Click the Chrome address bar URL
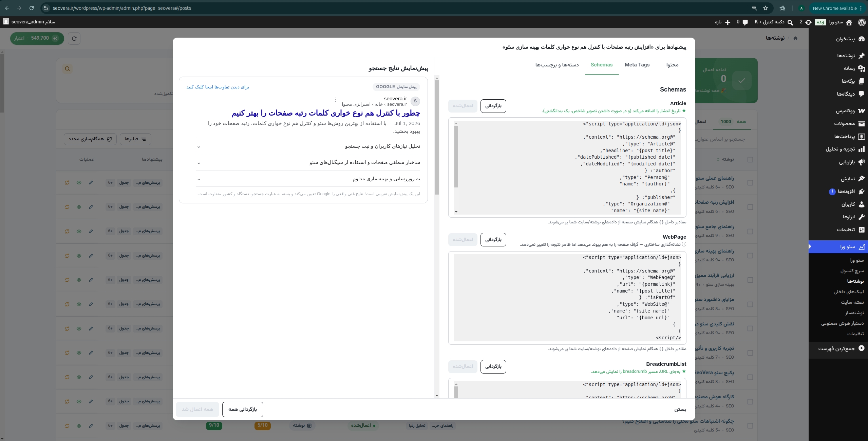Viewport: 868px width, 441px height. (122, 8)
